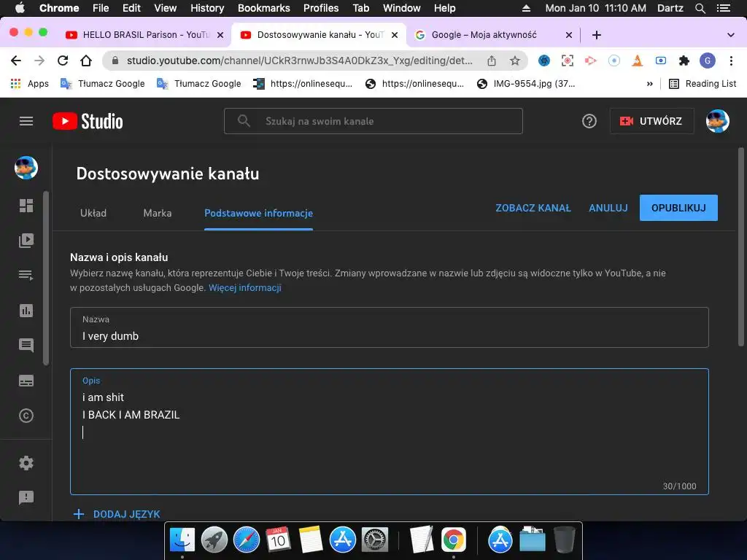Image resolution: width=747 pixels, height=560 pixels.
Task: Open the YouTube Studio hamburger menu
Action: (26, 121)
